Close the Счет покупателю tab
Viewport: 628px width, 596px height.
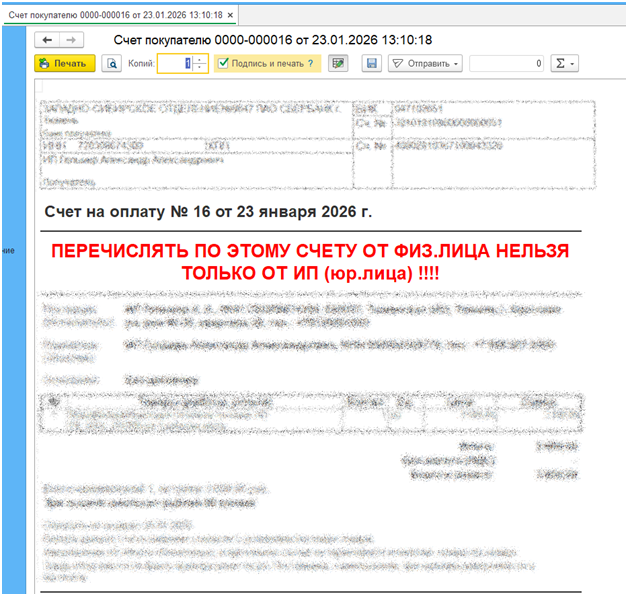click(x=231, y=17)
